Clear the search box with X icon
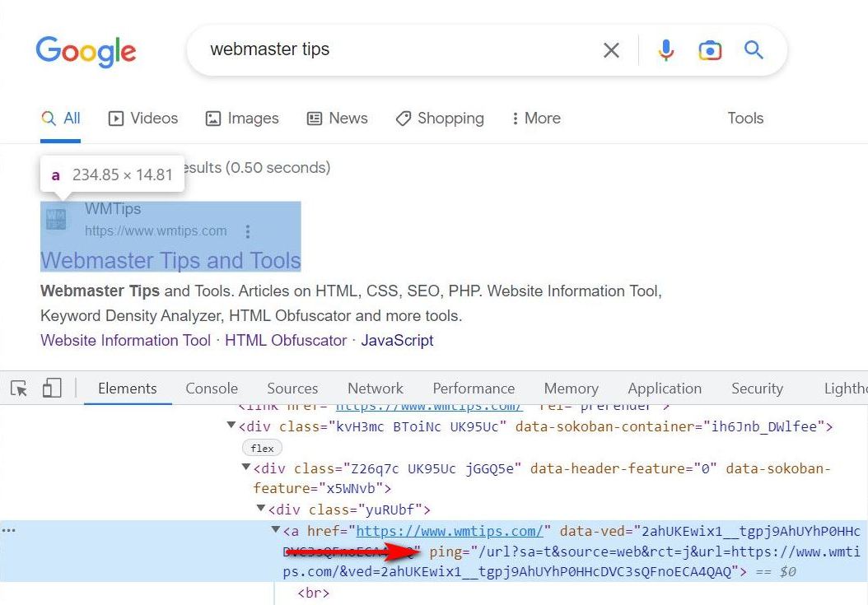 611,51
